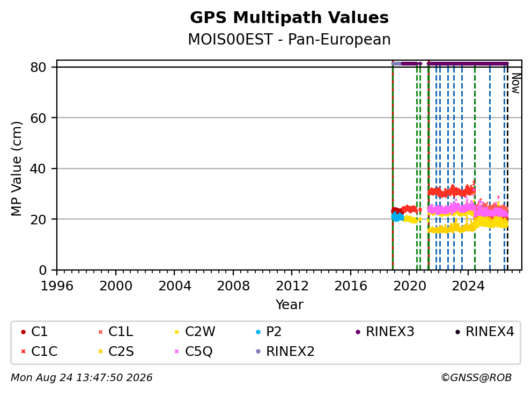The image size is (532, 394).
Task: Click the MOIS00EST - Pan-European subtitle
Action: coord(289,39)
